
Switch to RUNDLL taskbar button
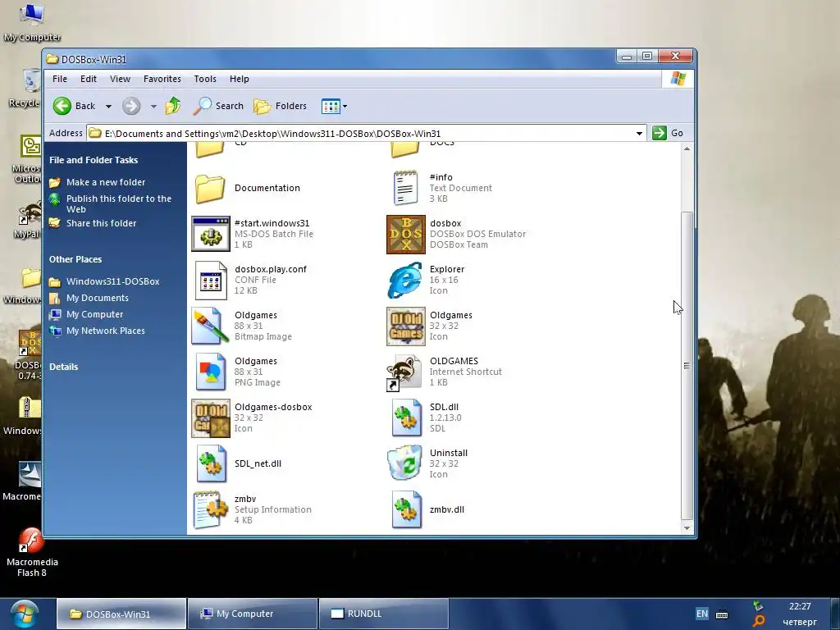point(384,614)
